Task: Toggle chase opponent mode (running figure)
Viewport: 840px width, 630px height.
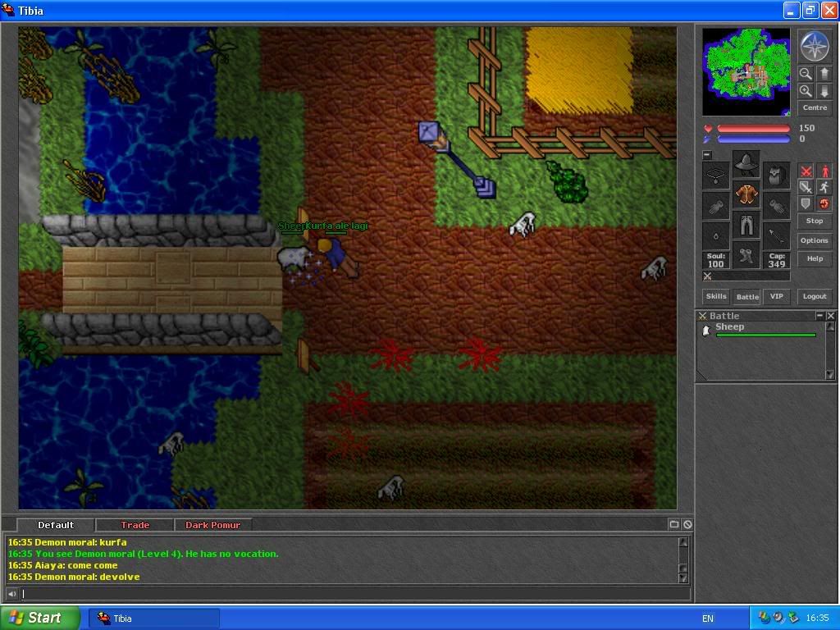Action: pos(824,187)
